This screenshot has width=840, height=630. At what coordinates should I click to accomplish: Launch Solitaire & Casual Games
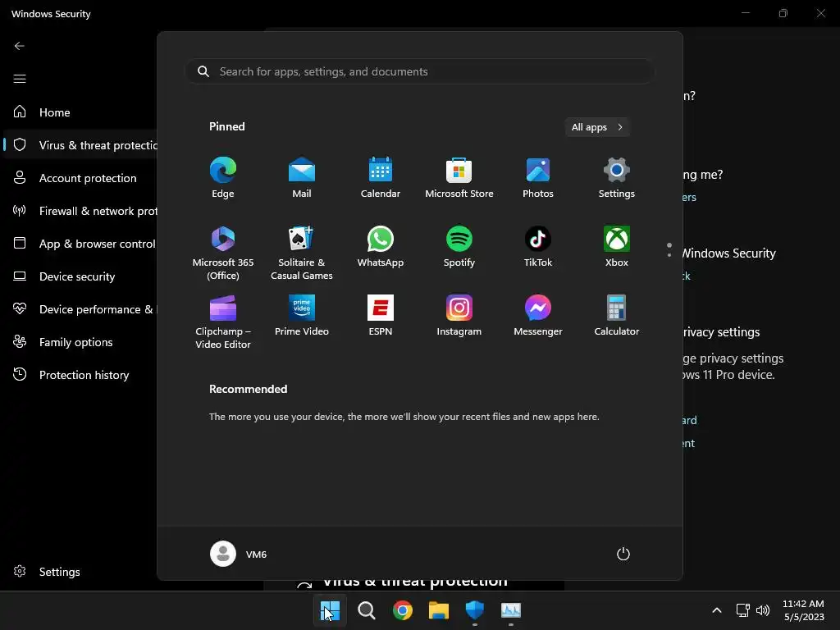coord(302,253)
